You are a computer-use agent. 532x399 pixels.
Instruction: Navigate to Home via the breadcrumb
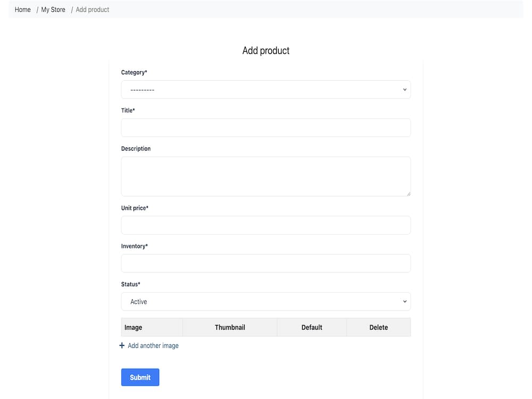22,9
